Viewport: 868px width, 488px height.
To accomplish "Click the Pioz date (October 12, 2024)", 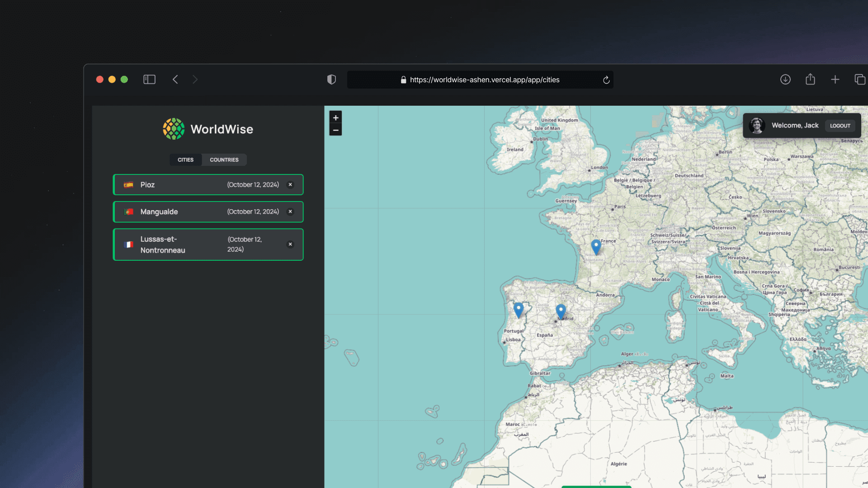I will coord(253,185).
